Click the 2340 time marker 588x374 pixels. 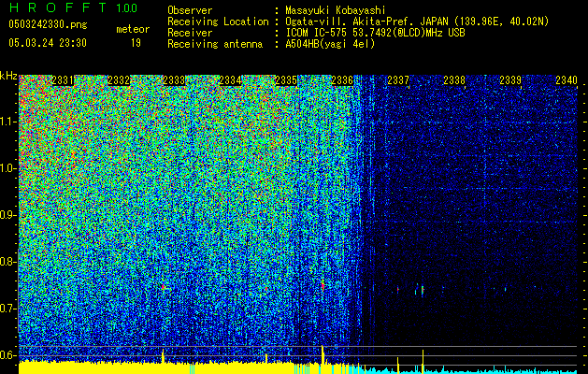(566, 80)
